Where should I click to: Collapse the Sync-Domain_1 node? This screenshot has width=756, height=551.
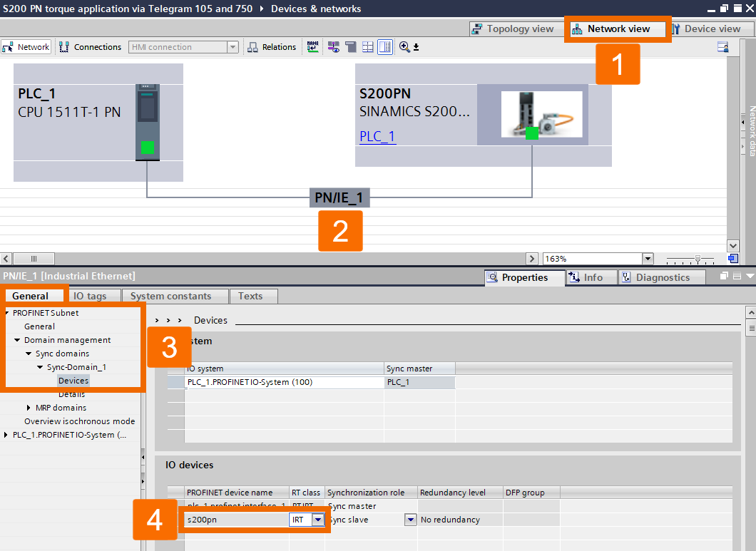[40, 367]
